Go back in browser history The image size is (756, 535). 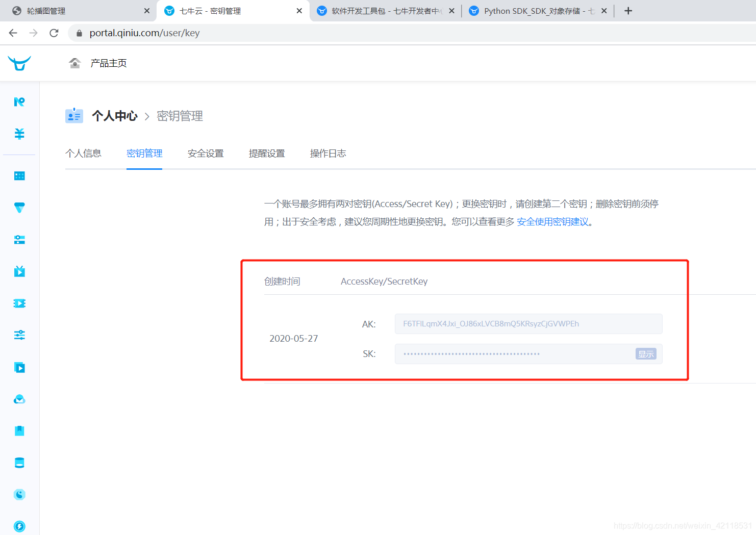click(13, 33)
